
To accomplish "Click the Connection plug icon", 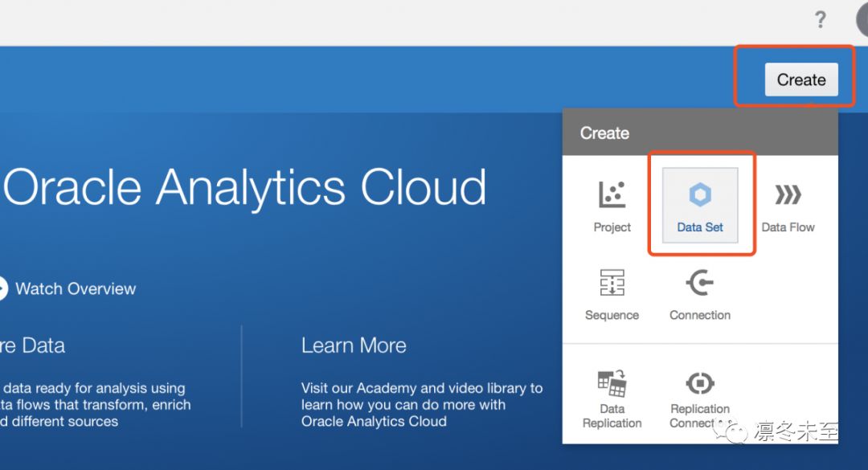I will click(x=700, y=283).
